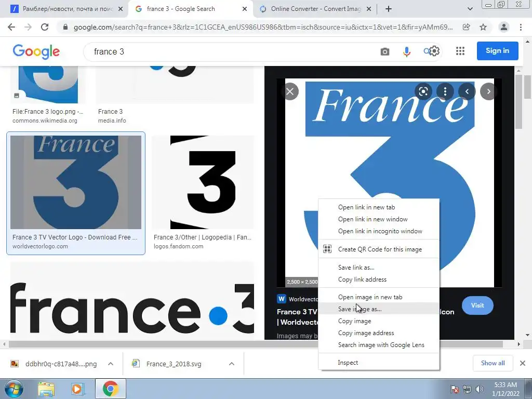The height and width of the screenshot is (399, 532).
Task: Choose Search image with Google Lens
Action: coord(379,345)
